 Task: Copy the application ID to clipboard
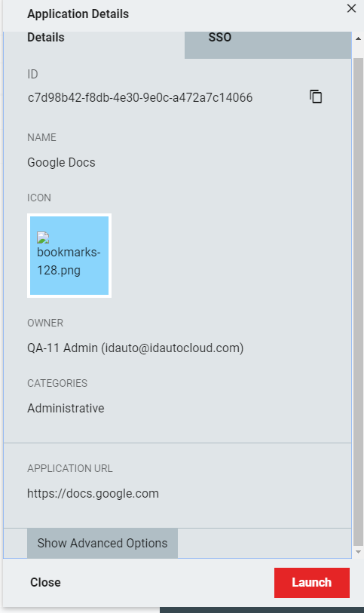[x=316, y=97]
